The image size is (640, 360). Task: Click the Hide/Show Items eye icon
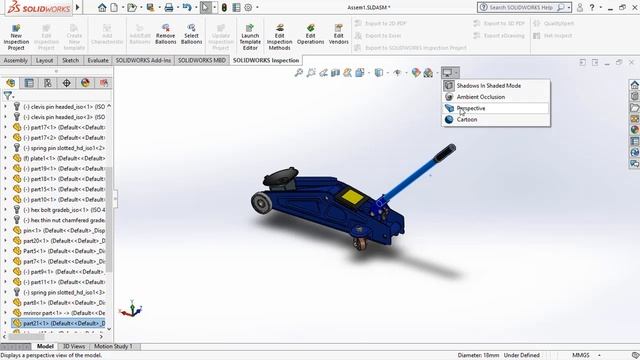tap(397, 73)
